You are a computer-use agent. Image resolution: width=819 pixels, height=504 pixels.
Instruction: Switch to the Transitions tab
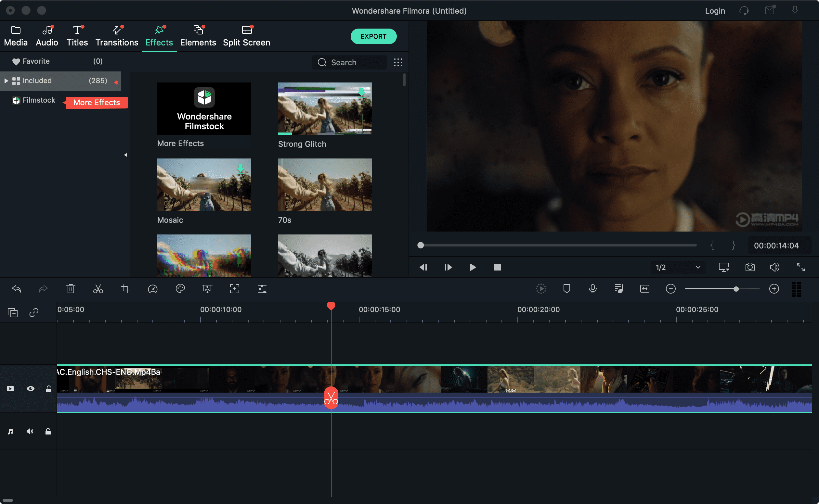click(117, 36)
